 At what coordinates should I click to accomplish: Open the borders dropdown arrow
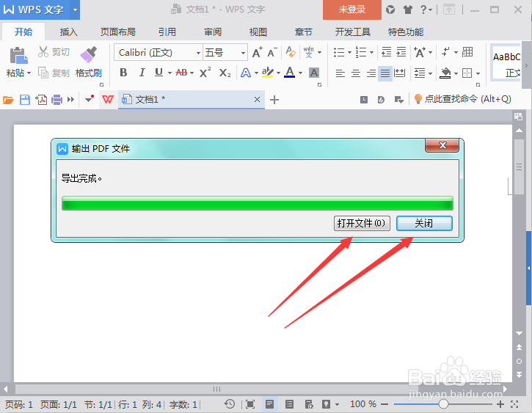(478, 73)
